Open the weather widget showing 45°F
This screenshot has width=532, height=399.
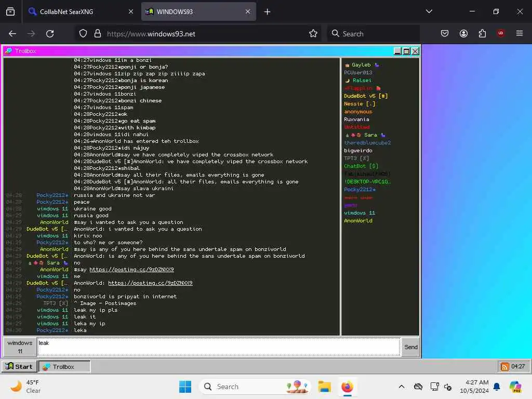coord(25,387)
